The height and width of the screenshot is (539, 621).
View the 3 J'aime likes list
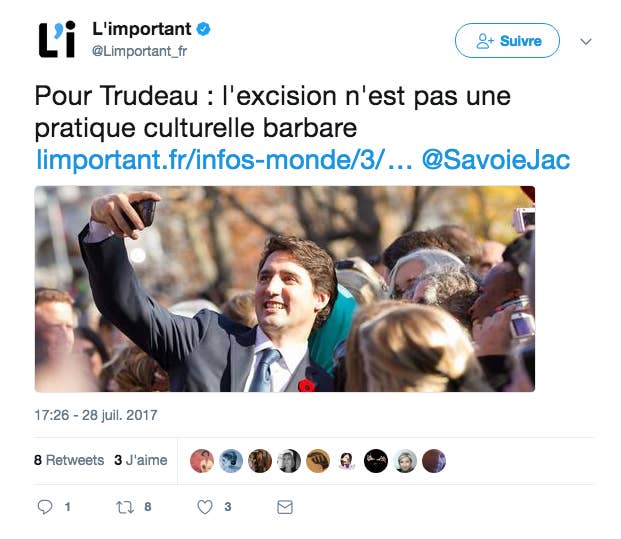click(x=141, y=460)
